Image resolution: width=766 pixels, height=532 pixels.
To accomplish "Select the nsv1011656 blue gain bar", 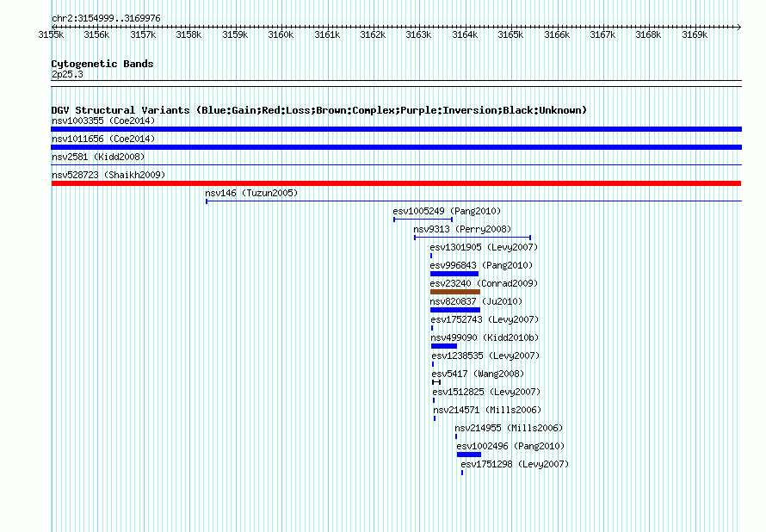I will point(396,147).
